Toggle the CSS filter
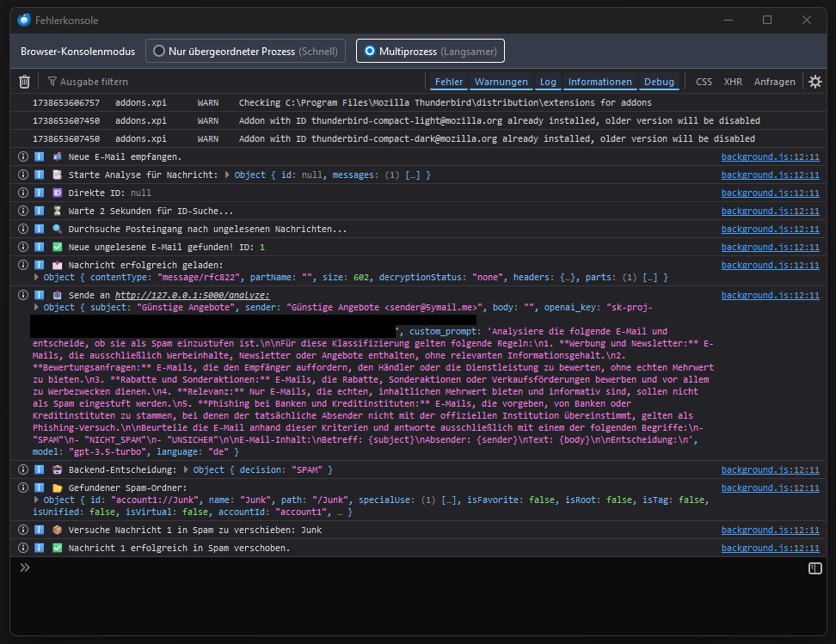836x644 pixels. coord(704,82)
